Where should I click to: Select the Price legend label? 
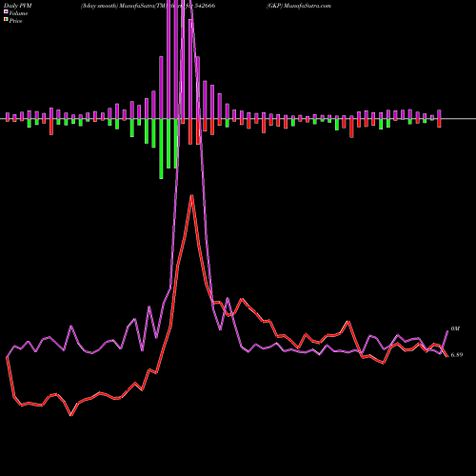click(x=15, y=21)
